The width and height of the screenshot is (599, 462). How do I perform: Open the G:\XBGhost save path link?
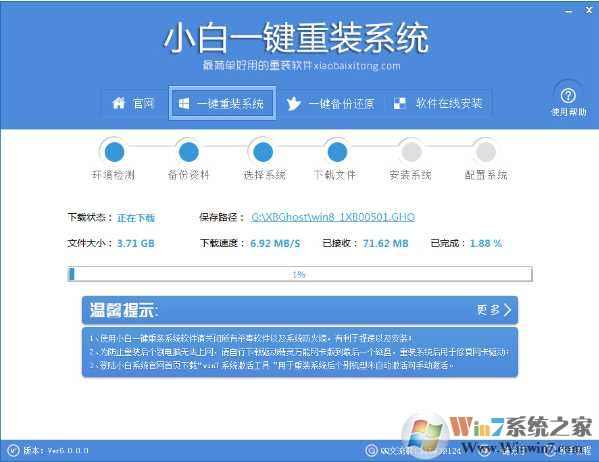333,217
